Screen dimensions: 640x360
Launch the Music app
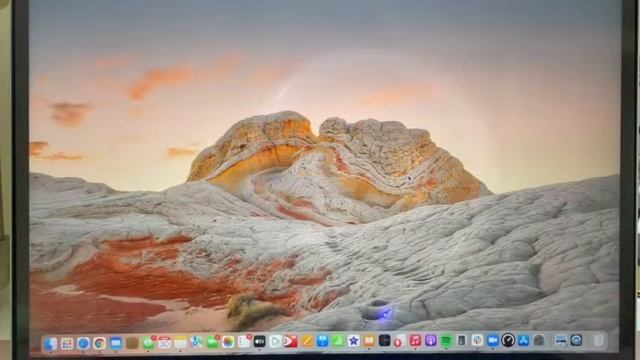pos(415,340)
